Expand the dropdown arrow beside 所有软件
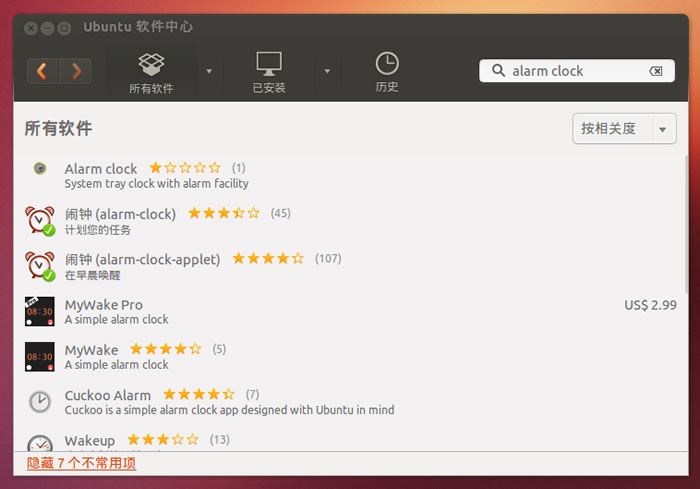 209,71
